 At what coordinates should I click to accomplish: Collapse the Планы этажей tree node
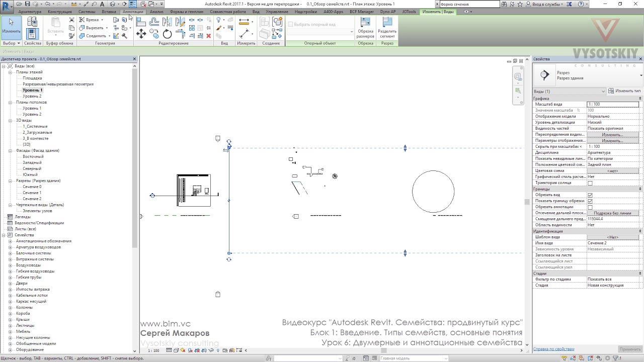[10, 72]
